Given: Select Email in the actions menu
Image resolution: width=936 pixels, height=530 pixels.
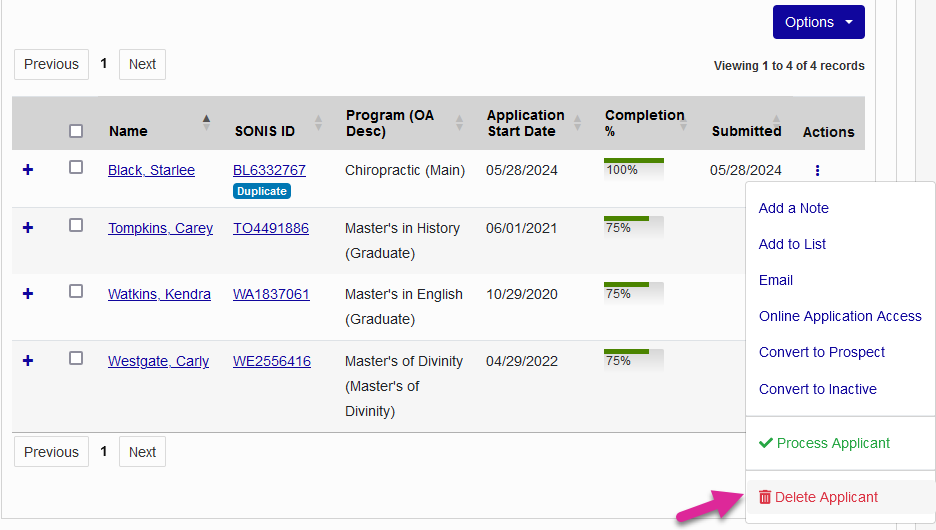Looking at the screenshot, I should [775, 281].
